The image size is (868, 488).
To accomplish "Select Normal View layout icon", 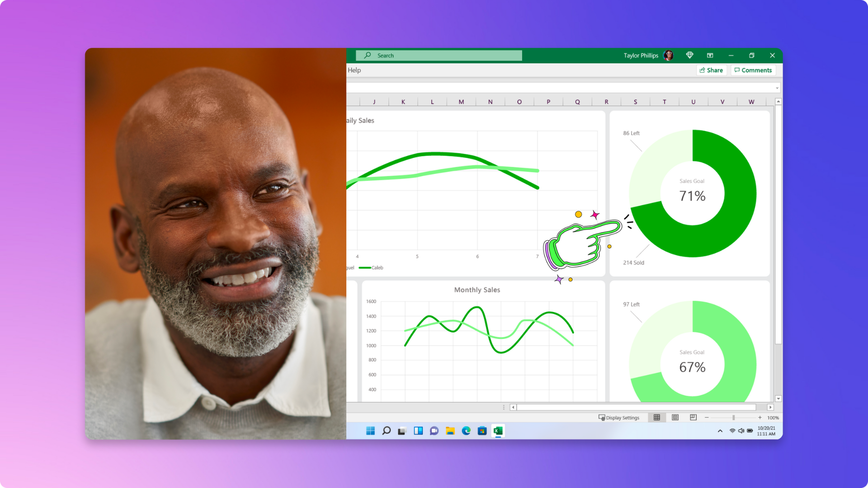I will point(656,417).
